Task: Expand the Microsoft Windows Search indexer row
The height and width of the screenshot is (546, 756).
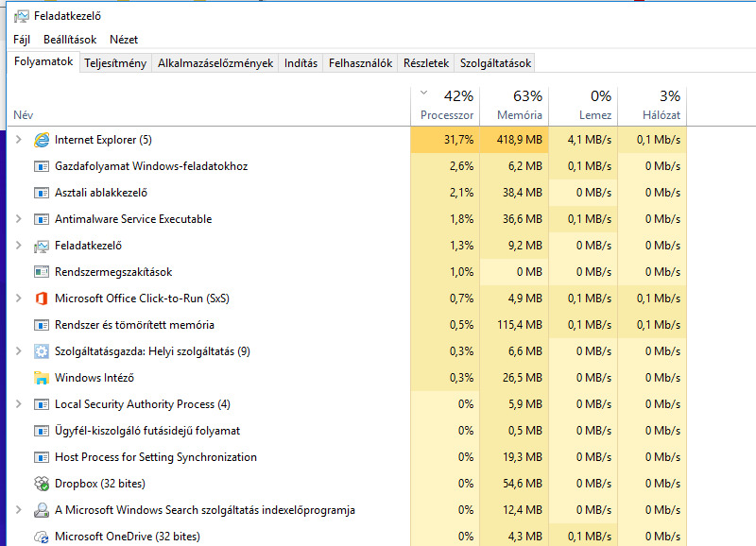Action: click(19, 509)
